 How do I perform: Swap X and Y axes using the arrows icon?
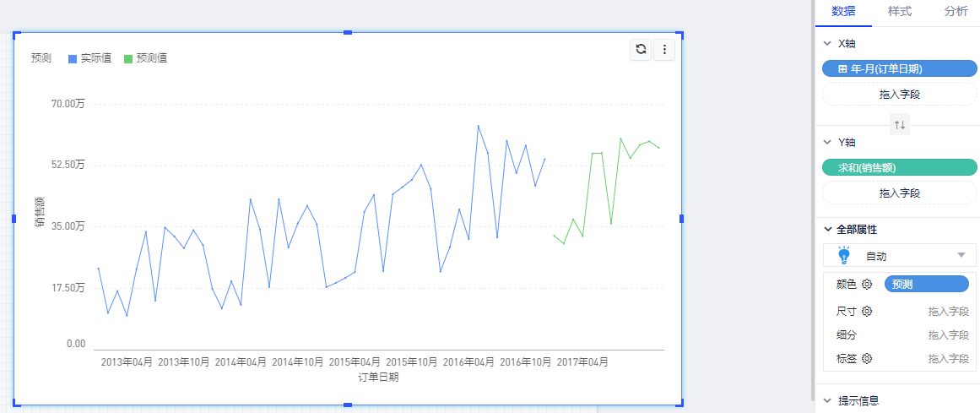[899, 125]
